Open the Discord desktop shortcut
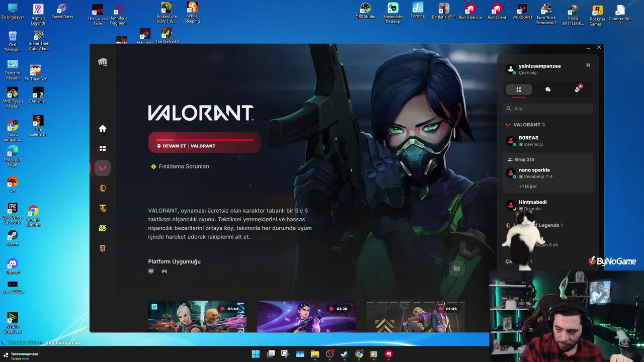 pos(13,266)
